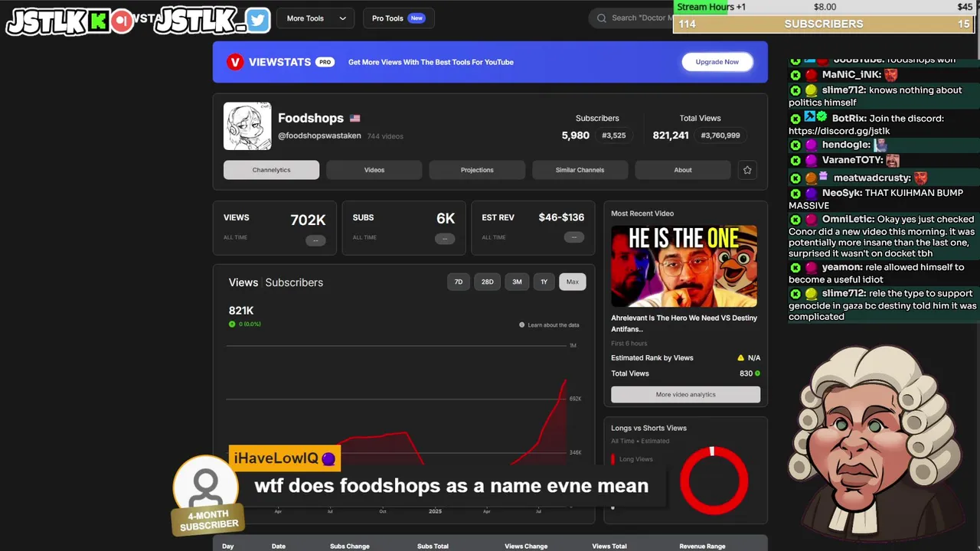Click the Foodshops channel name heading
Viewport: 980px width, 551px height.
311,118
